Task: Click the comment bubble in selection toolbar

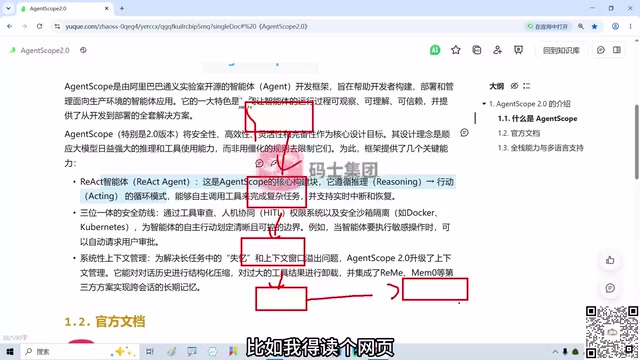Action: pos(259,163)
